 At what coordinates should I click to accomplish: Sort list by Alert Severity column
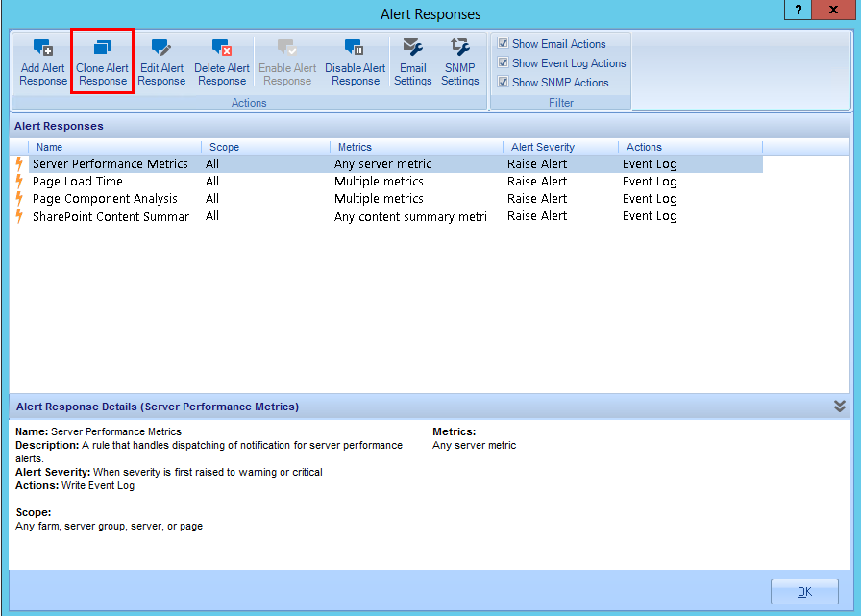tap(543, 147)
